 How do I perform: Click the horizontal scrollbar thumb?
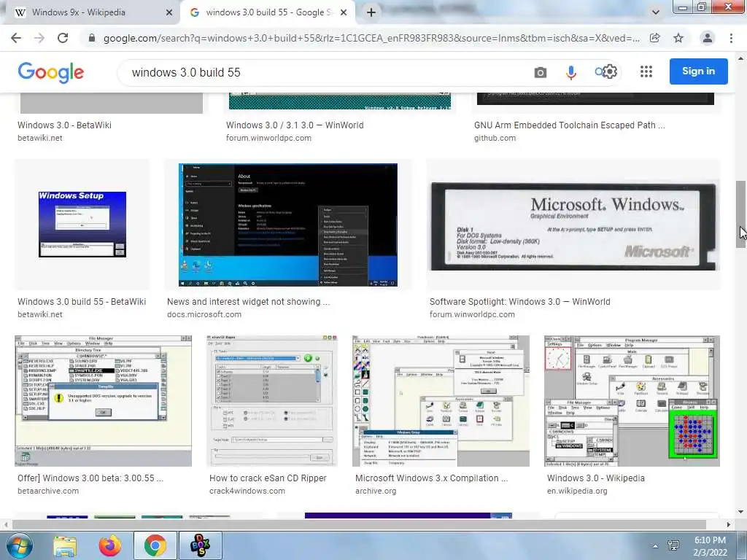point(359,524)
